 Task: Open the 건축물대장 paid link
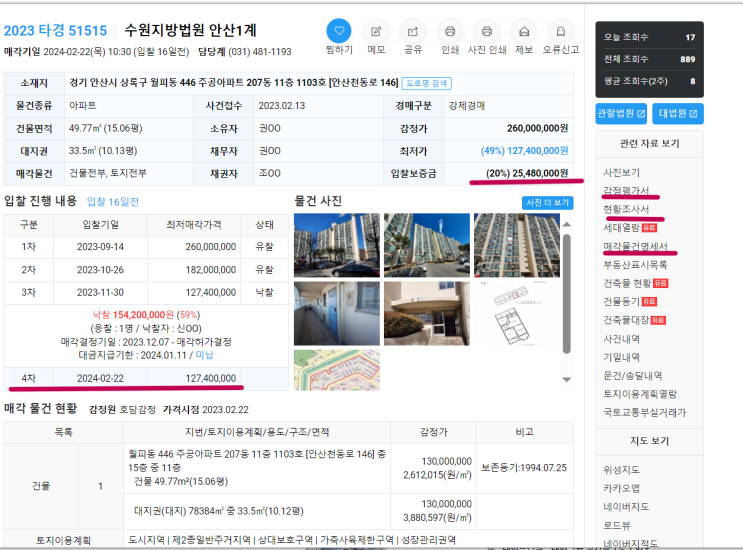pyautogui.click(x=634, y=320)
